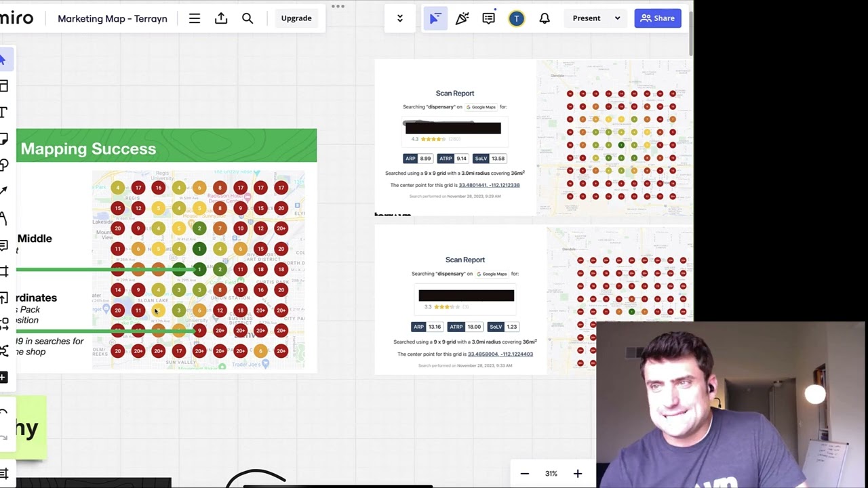Open more apps with the plus icon
This screenshot has height=488, width=868.
pos(3,377)
